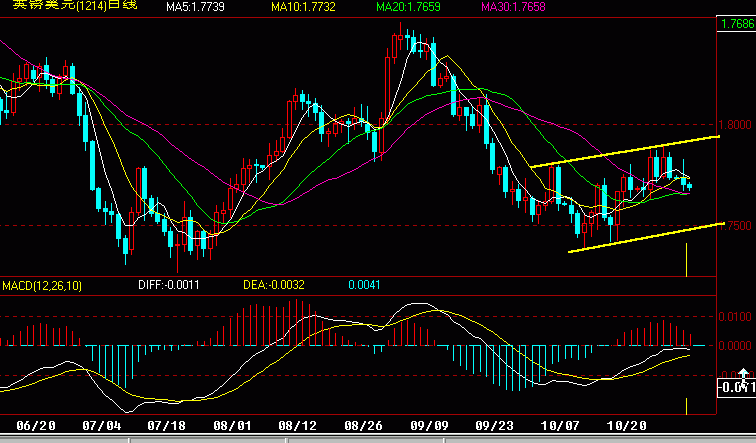Viewport: 756px width, 443px height.
Task: Click the 08/26 date label
Action: click(363, 426)
